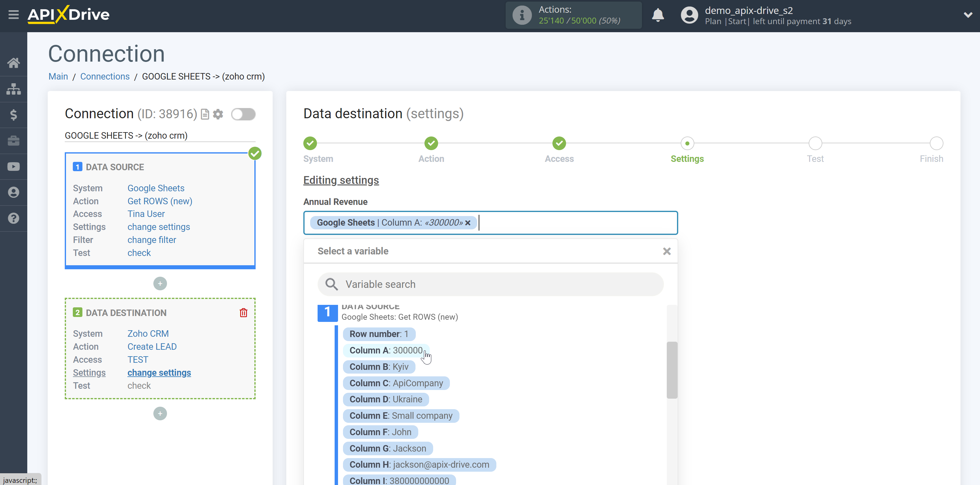Close the variable selector dropdown
The height and width of the screenshot is (485, 980).
click(x=667, y=252)
